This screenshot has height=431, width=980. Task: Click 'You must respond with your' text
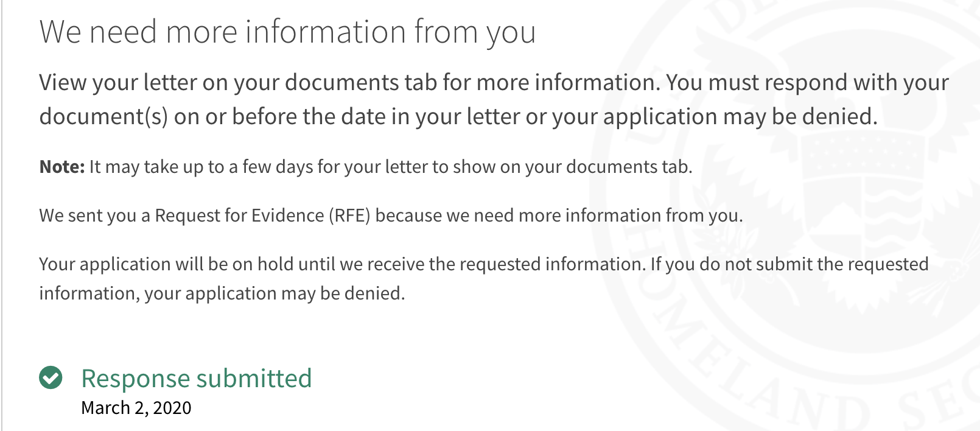coord(808,82)
